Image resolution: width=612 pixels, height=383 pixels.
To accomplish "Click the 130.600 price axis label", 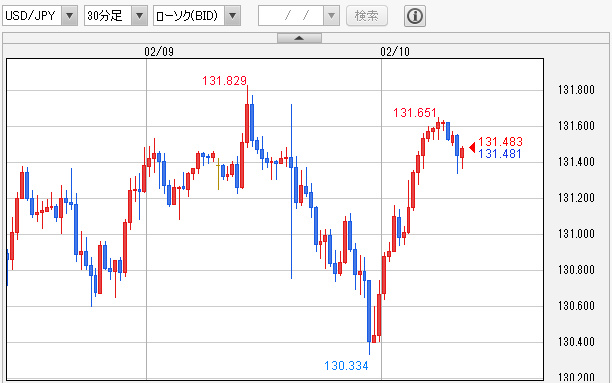I will (x=576, y=305).
